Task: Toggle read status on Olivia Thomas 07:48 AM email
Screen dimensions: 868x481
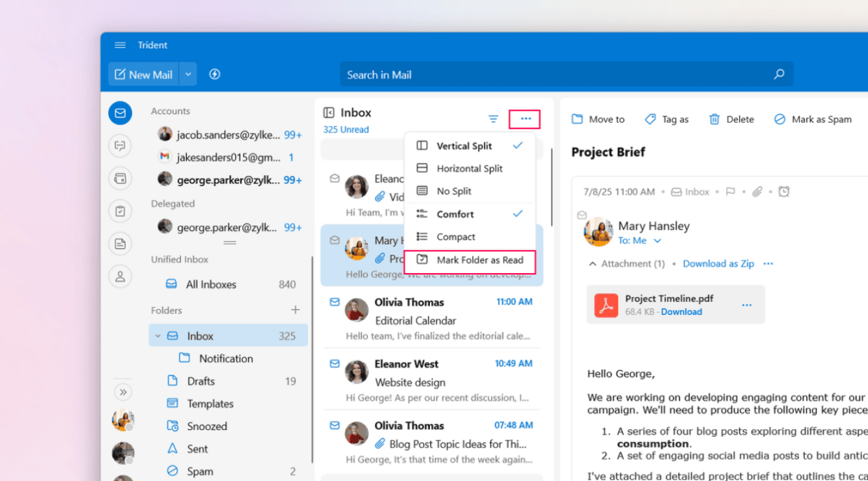Action: (334, 425)
